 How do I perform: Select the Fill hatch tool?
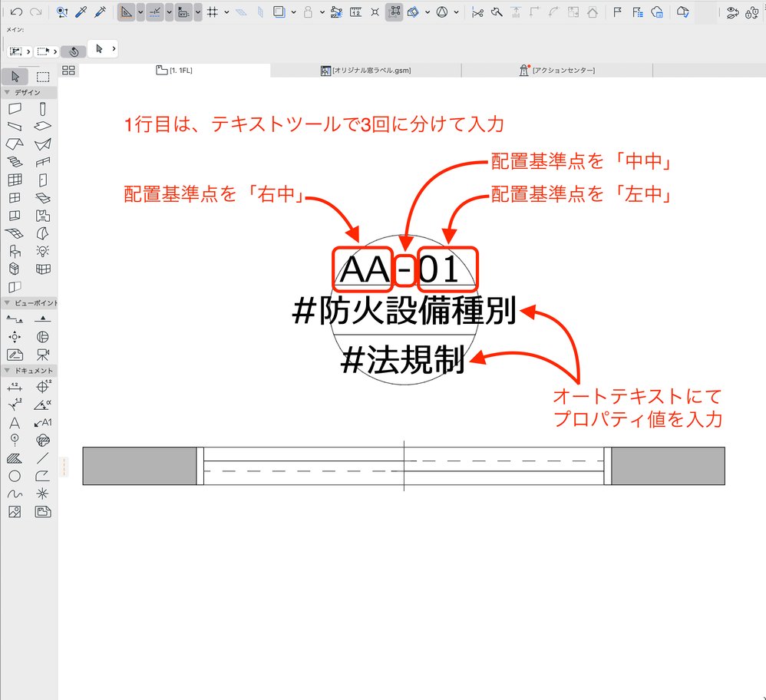15,458
